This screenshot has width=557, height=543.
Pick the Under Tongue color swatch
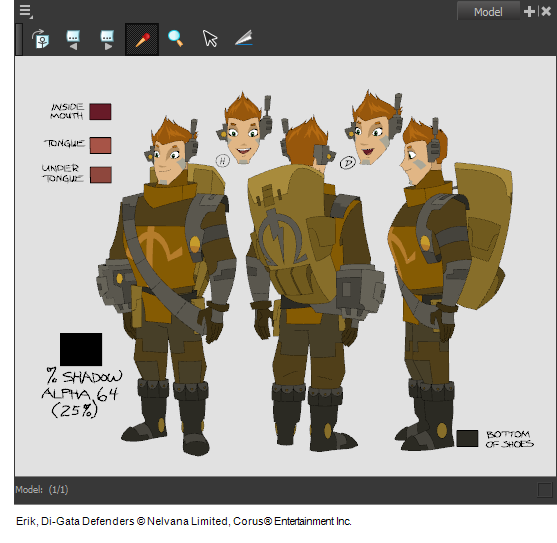coord(101,175)
